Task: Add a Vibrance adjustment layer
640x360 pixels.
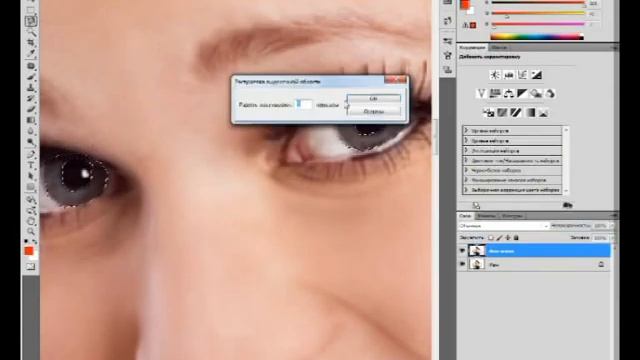Action: pyautogui.click(x=482, y=94)
